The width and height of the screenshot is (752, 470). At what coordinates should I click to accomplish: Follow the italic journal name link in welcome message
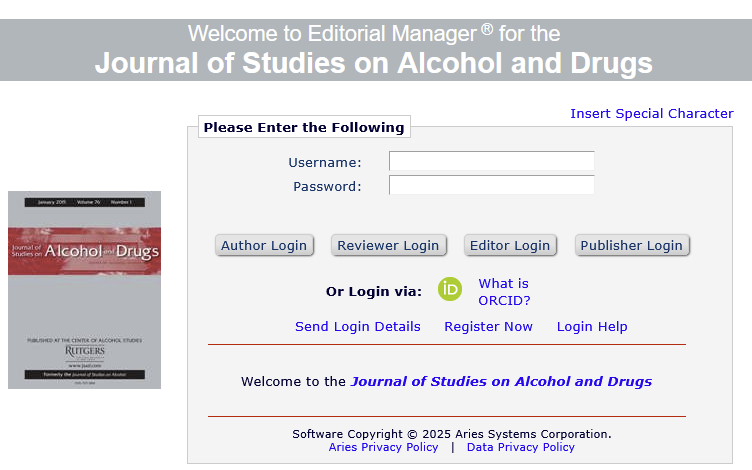point(501,382)
